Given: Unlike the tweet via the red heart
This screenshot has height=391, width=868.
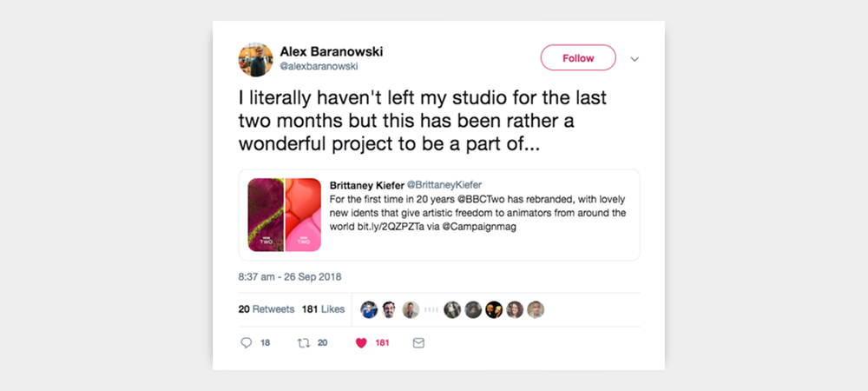Looking at the screenshot, I should 361,343.
